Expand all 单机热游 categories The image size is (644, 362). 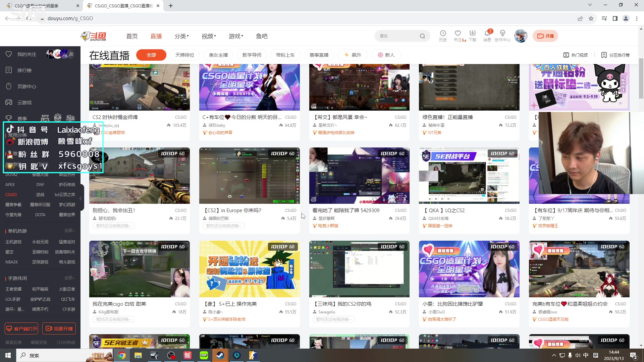[69, 231]
